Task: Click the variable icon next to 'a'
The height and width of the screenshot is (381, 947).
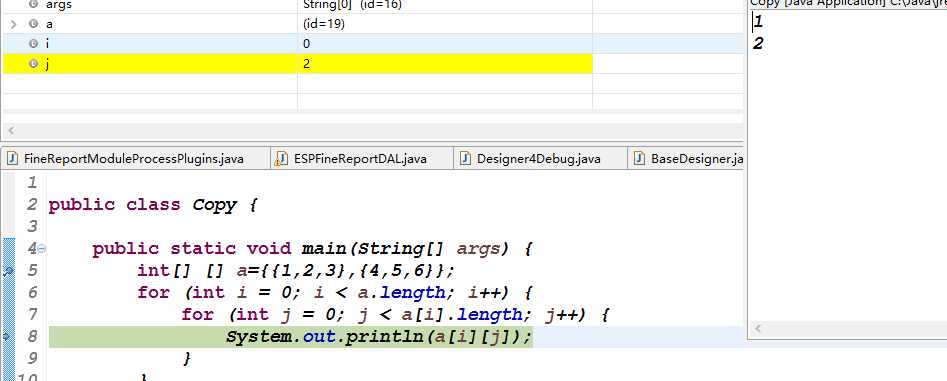Action: click(x=34, y=24)
